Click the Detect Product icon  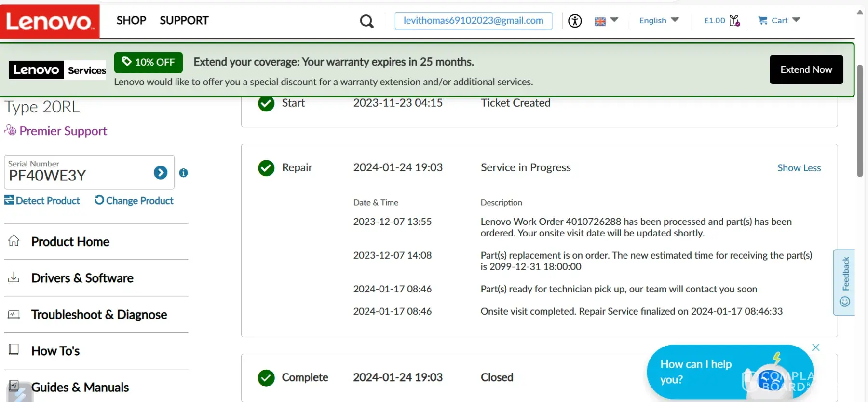9,200
